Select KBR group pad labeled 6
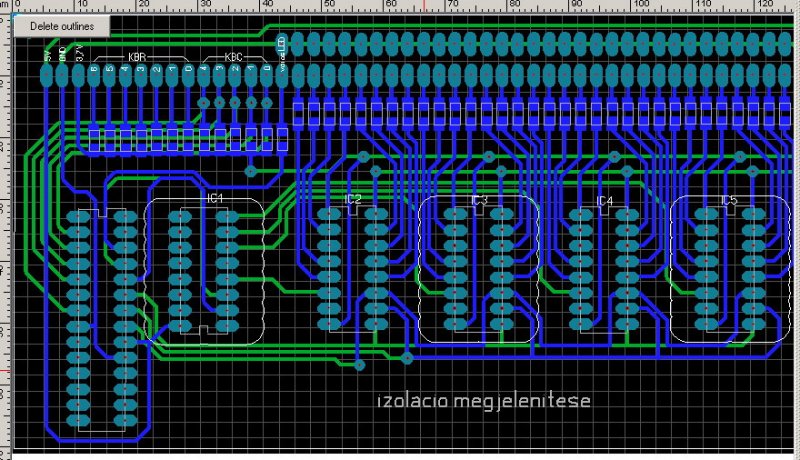This screenshot has height=460, width=800. point(94,75)
